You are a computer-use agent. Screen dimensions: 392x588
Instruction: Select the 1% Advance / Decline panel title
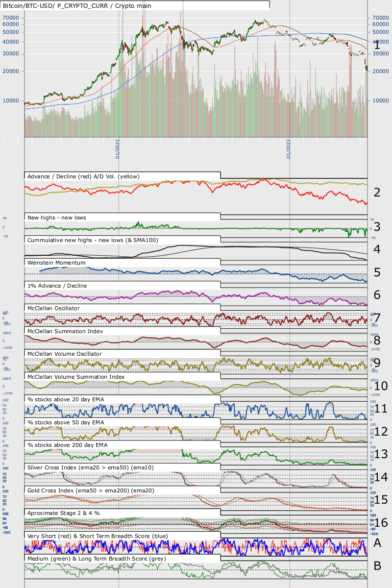57,285
